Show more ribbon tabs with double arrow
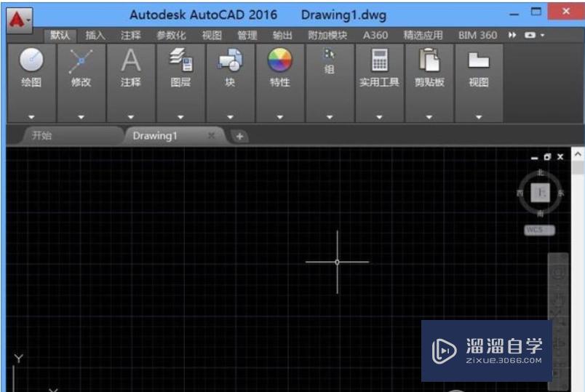585x392 pixels. pos(512,35)
